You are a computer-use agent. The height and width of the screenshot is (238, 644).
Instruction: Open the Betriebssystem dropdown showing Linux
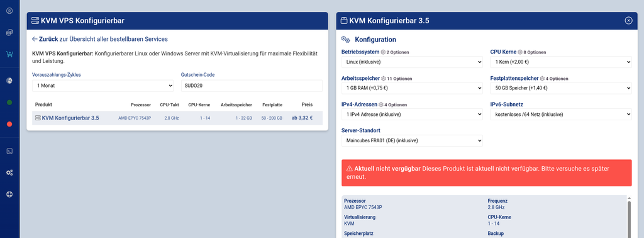pos(412,62)
